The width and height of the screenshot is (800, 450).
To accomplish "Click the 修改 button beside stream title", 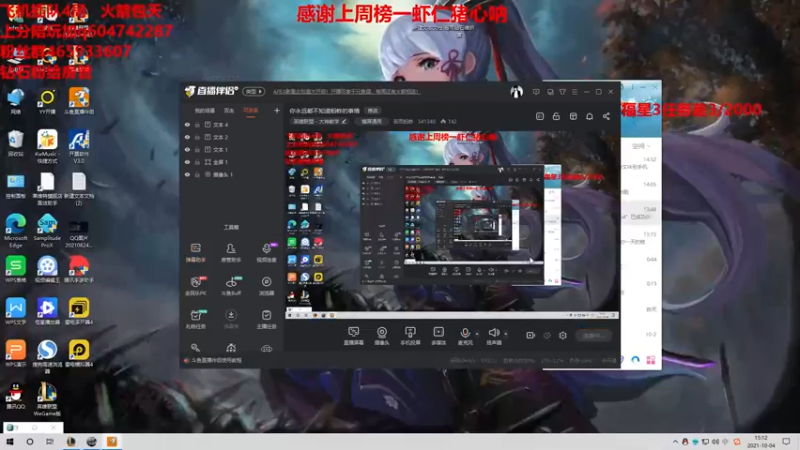I will coord(373,111).
